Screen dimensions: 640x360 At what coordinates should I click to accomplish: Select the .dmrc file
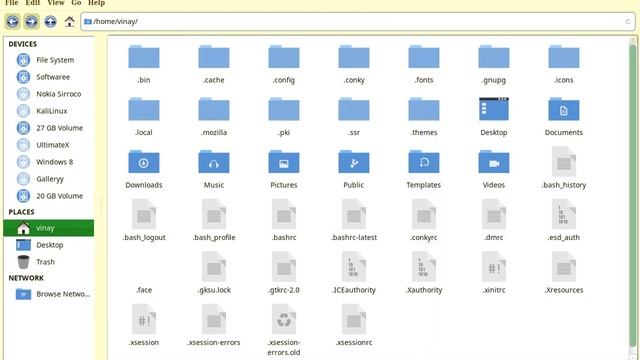coord(494,214)
